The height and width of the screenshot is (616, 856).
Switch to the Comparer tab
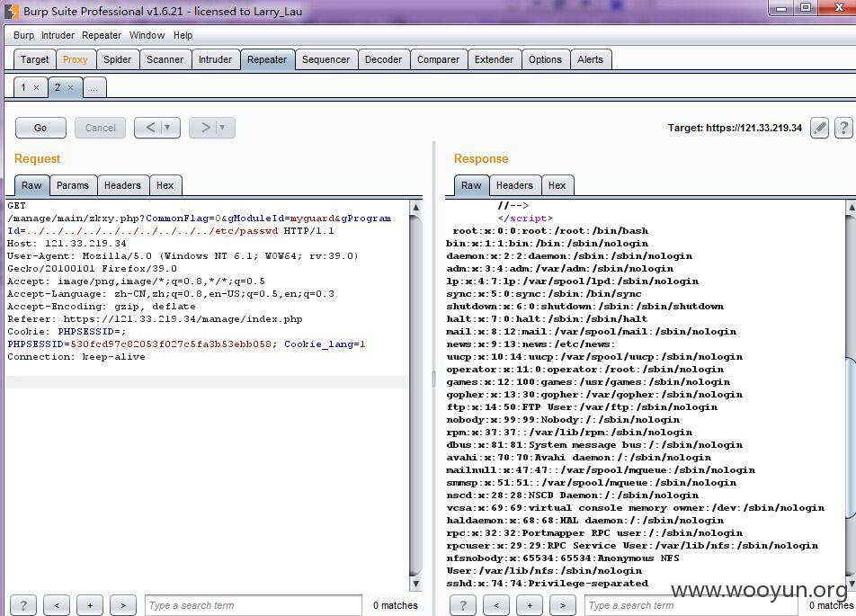(439, 59)
